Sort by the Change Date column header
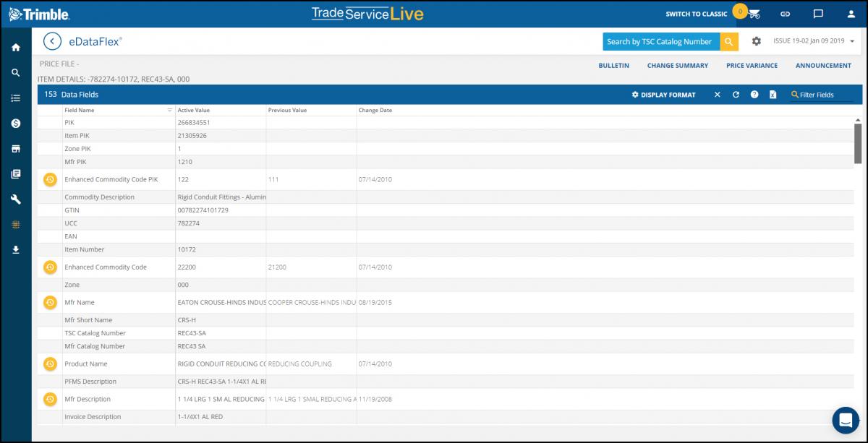 pyautogui.click(x=375, y=111)
